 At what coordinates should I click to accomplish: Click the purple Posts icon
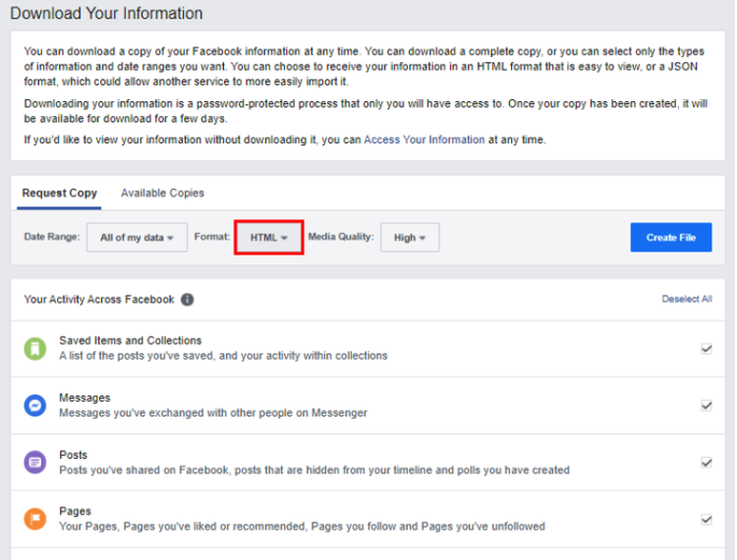[x=35, y=463]
